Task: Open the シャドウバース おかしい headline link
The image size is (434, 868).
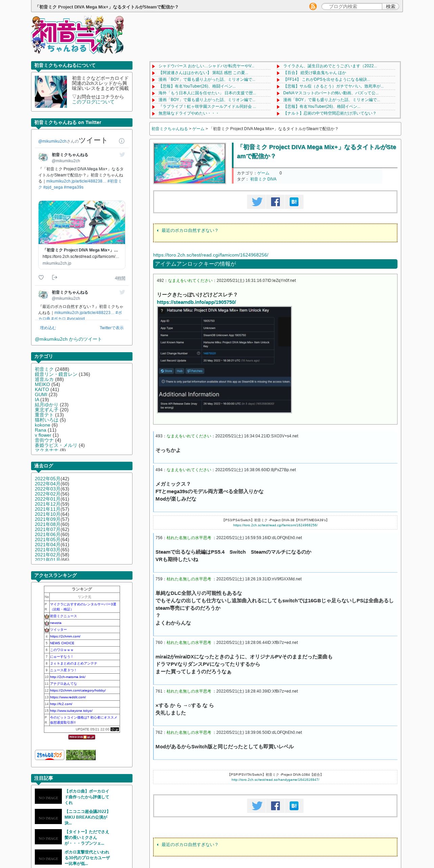Action: (206, 66)
